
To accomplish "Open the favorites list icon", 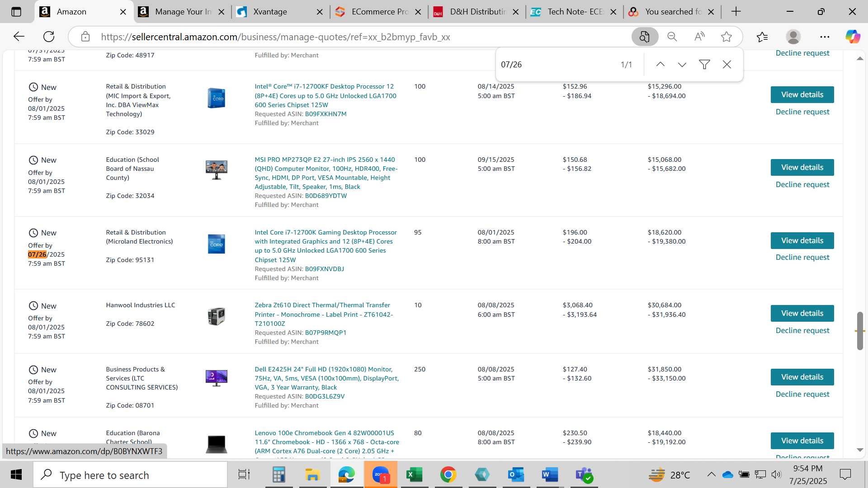I will 762,37.
